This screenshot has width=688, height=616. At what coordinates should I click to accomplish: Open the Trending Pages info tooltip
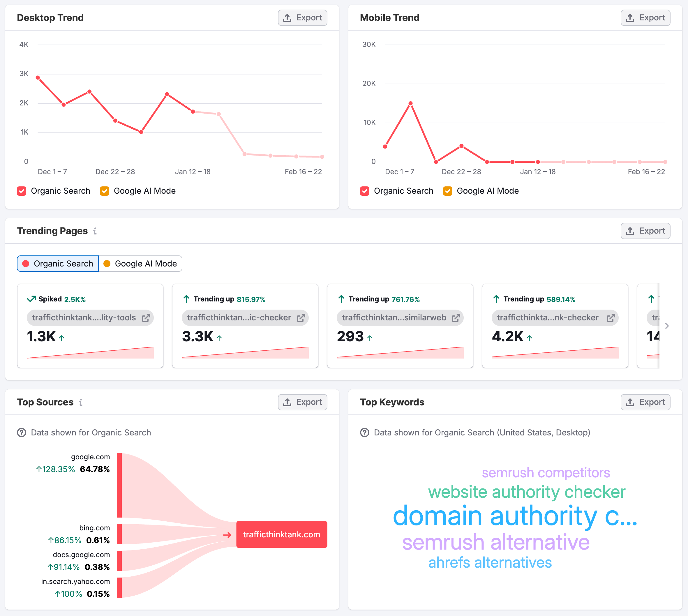coord(95,231)
